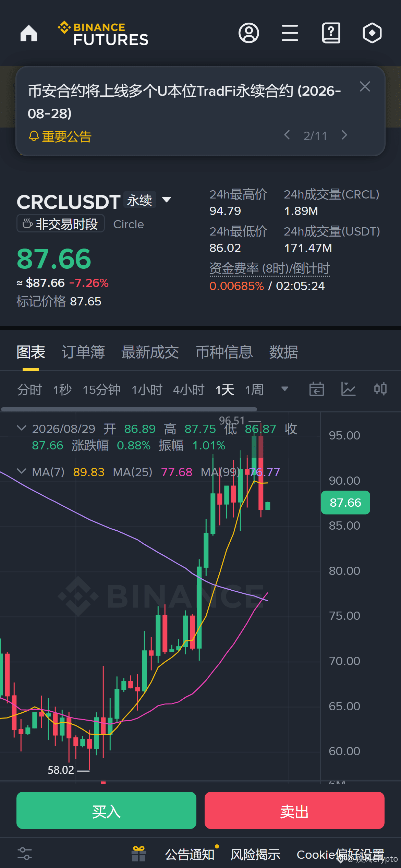Show next announcement arrow

344,135
